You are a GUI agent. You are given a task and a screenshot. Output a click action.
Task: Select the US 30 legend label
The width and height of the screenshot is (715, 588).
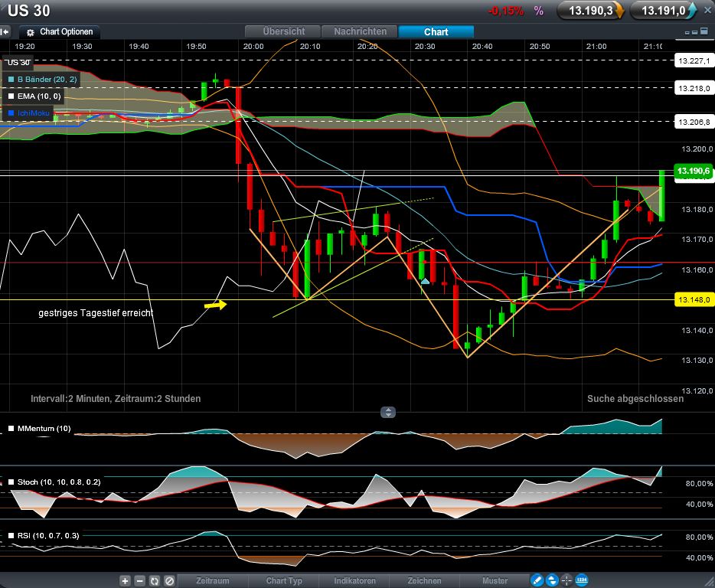(x=18, y=63)
